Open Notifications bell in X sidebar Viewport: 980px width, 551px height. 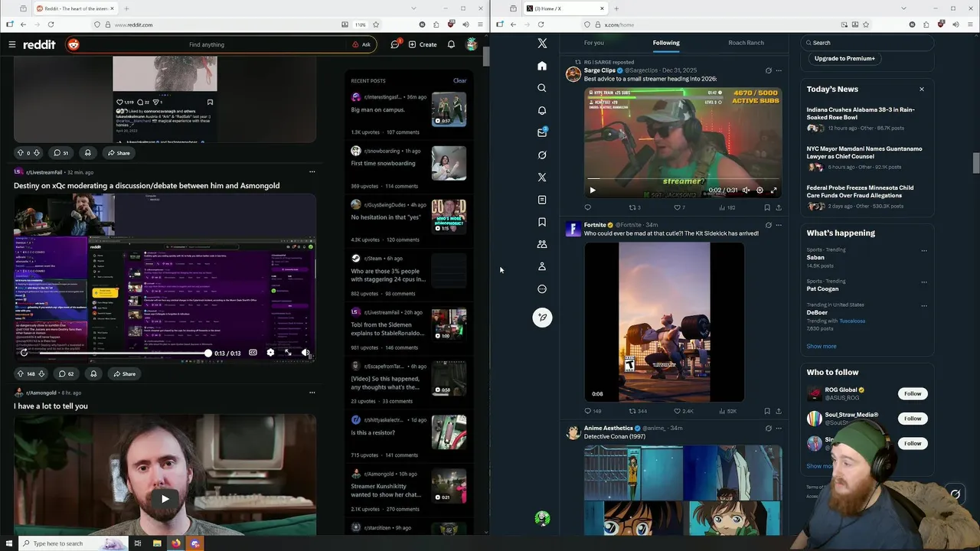tap(542, 110)
